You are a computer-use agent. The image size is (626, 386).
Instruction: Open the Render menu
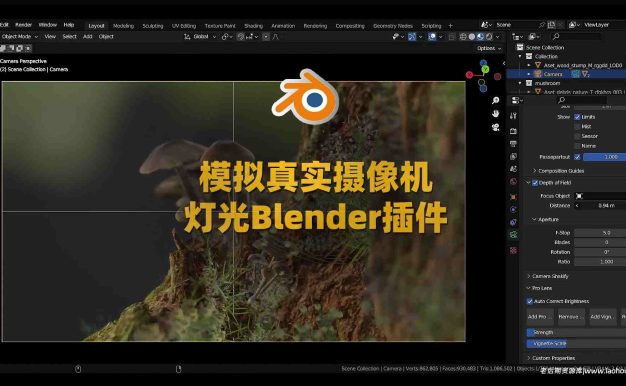(23, 25)
